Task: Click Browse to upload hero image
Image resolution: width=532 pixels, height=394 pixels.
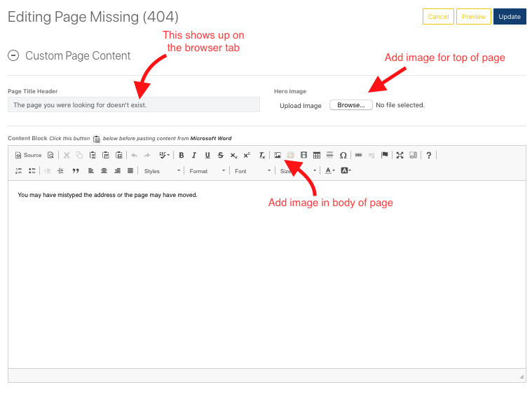Action: tap(351, 105)
